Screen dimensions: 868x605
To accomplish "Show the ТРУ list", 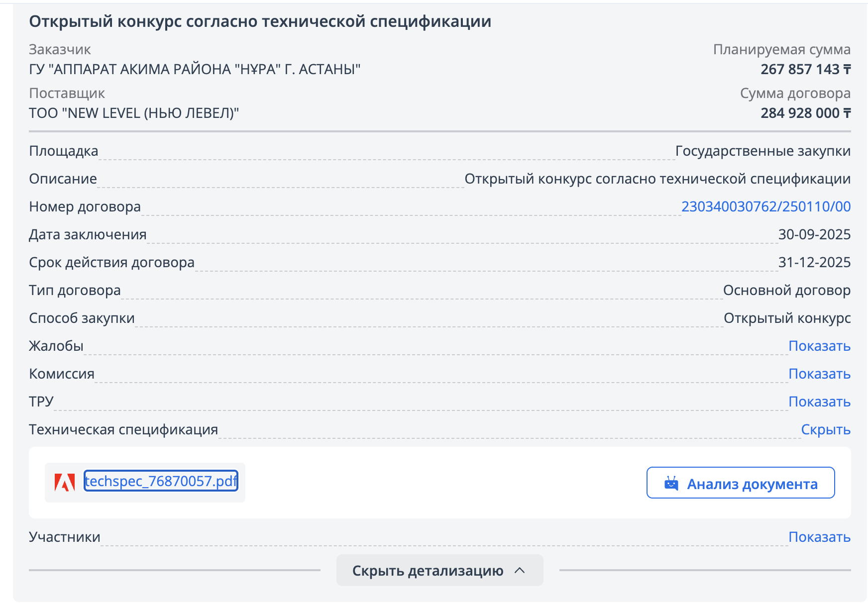I will pos(819,402).
